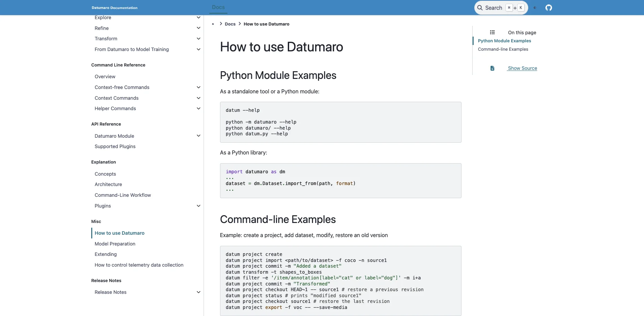Open Datumaro Module link

[114, 136]
